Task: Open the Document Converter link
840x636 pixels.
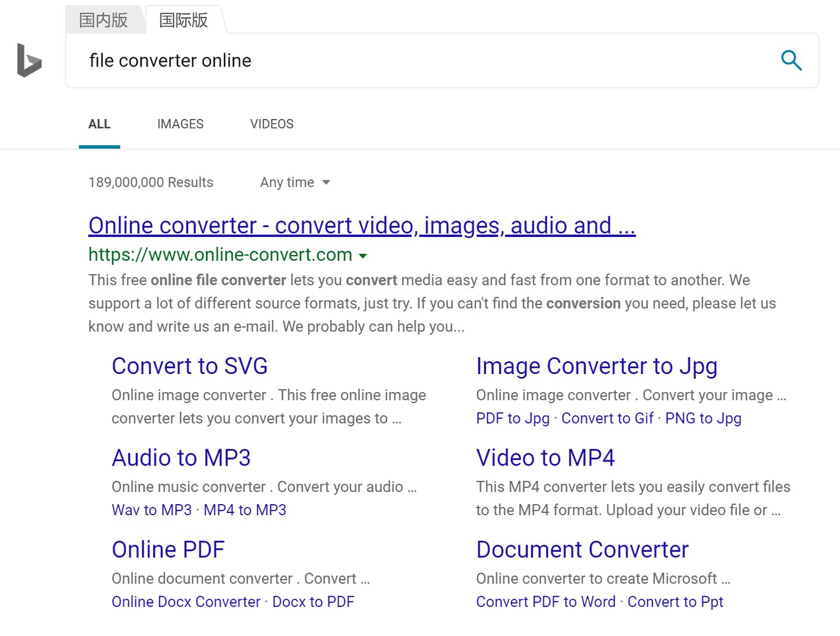Action: 582,549
